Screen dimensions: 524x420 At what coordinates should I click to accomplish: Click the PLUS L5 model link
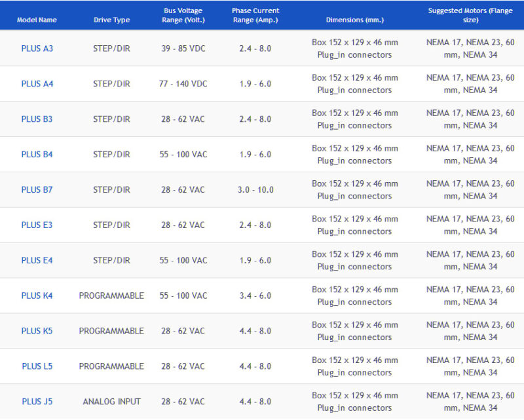pyautogui.click(x=37, y=366)
